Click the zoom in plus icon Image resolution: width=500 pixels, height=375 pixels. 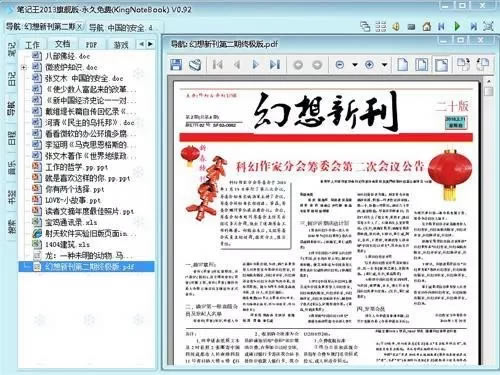pos(369,64)
